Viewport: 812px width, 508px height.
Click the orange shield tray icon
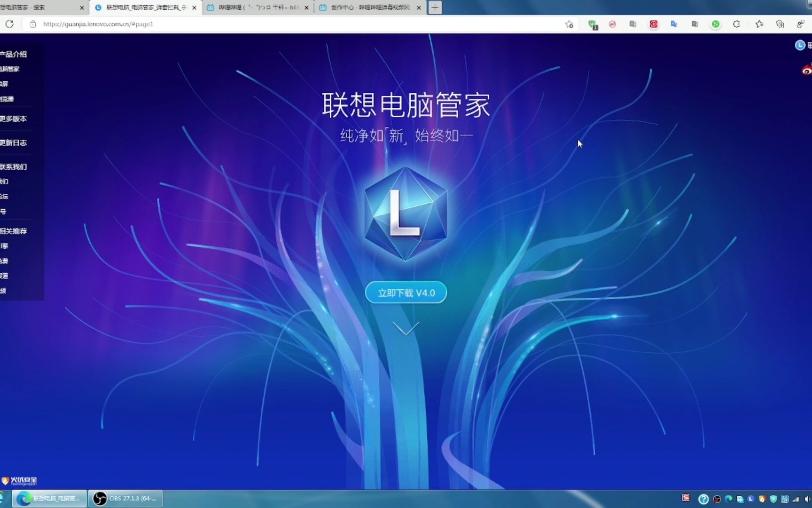[762, 499]
